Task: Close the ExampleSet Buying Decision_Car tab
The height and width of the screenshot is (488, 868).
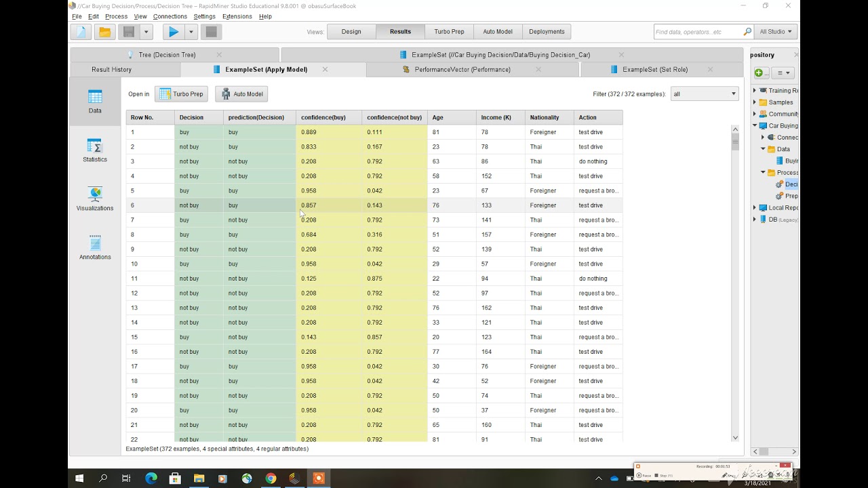Action: 621,55
